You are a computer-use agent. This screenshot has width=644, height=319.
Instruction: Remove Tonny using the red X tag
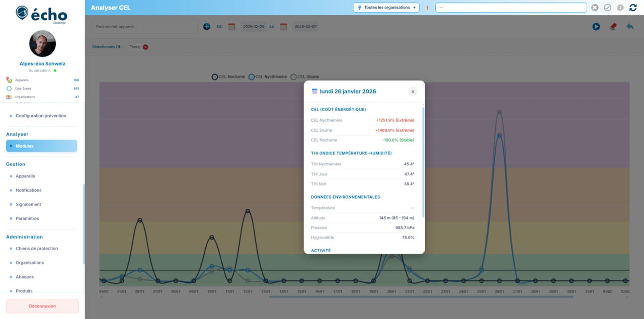pos(145,46)
